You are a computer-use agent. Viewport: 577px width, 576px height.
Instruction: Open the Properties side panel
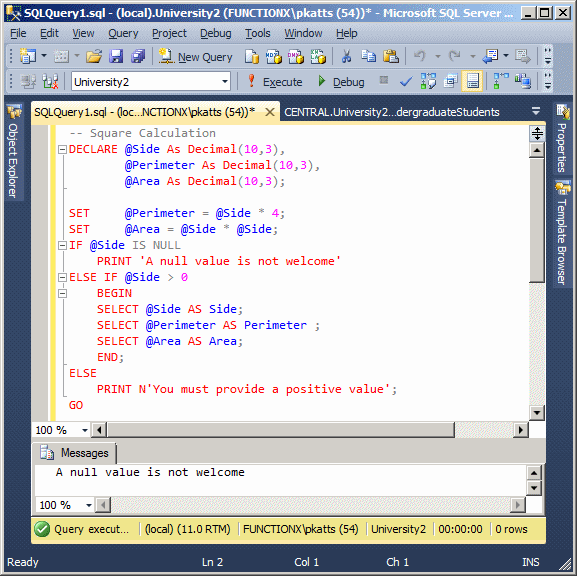563,138
